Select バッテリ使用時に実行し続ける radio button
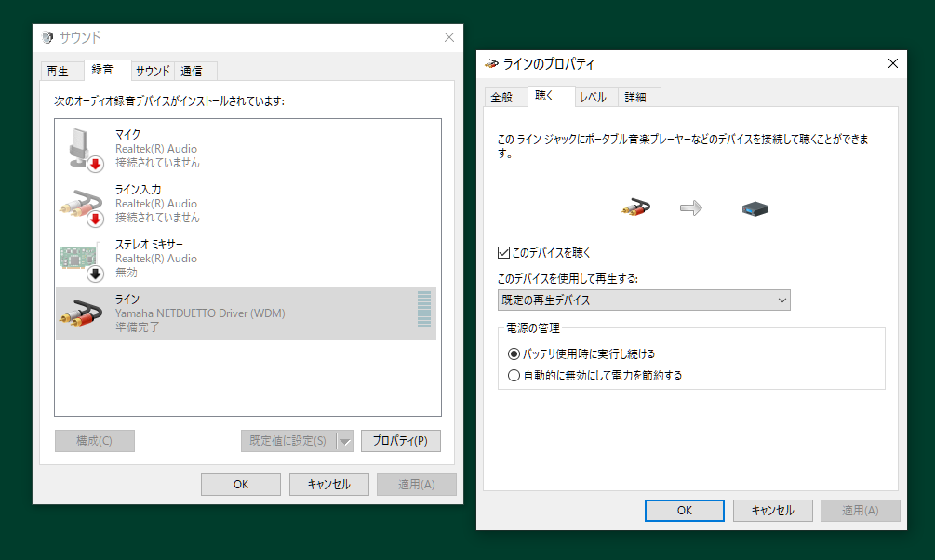 (x=514, y=354)
